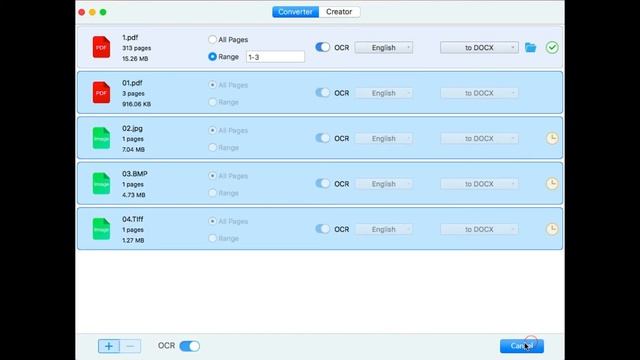The width and height of the screenshot is (640, 360).
Task: Select the 04.Tiff file name
Action: click(x=133, y=219)
